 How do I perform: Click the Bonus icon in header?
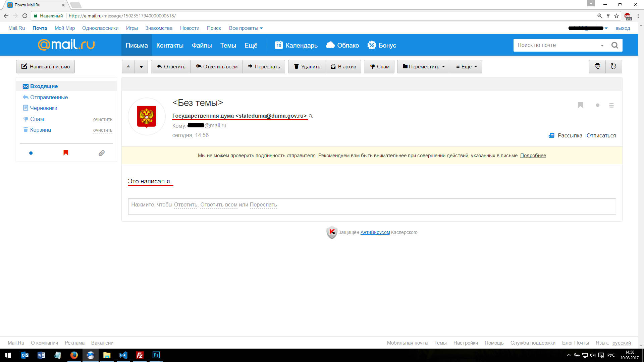click(x=372, y=45)
